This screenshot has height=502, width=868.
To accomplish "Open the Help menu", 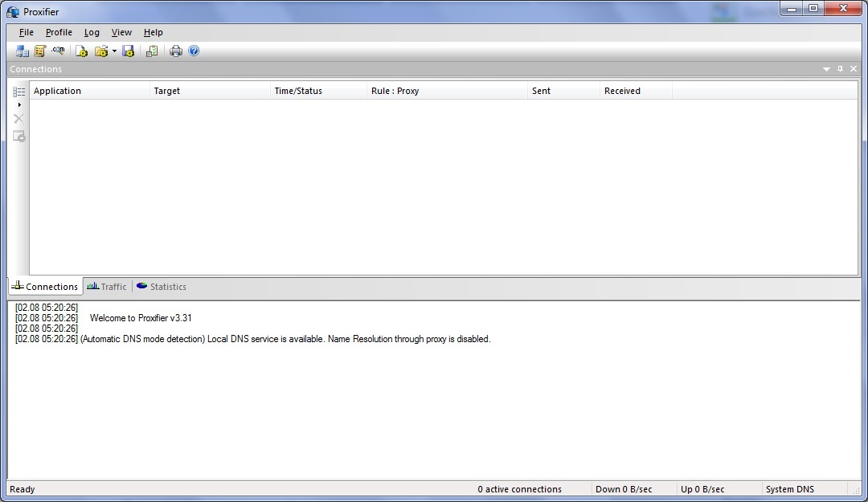I will click(x=153, y=33).
